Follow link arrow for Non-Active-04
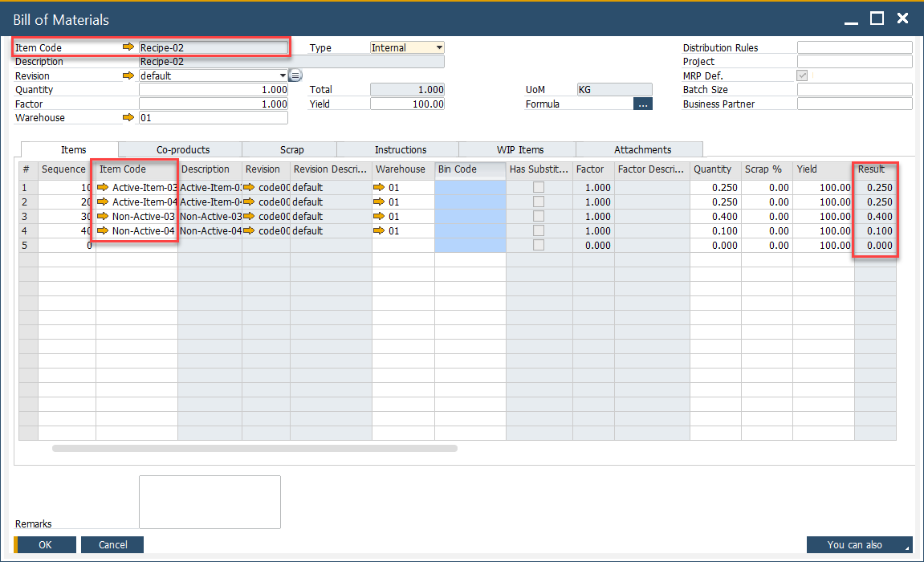 [x=103, y=231]
